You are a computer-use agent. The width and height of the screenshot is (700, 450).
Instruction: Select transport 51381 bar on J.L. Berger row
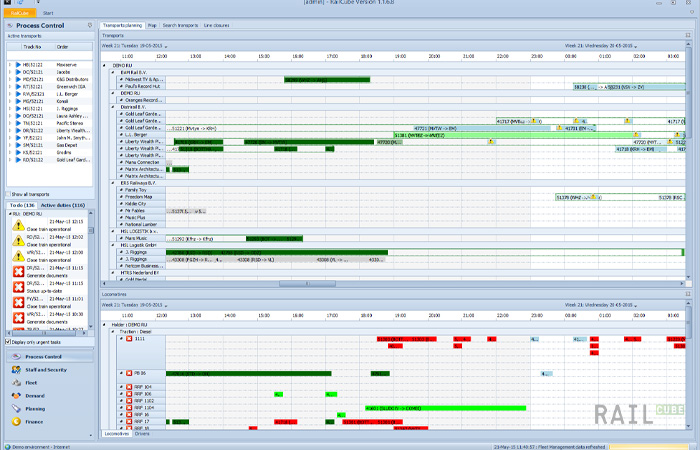pyautogui.click(x=513, y=135)
